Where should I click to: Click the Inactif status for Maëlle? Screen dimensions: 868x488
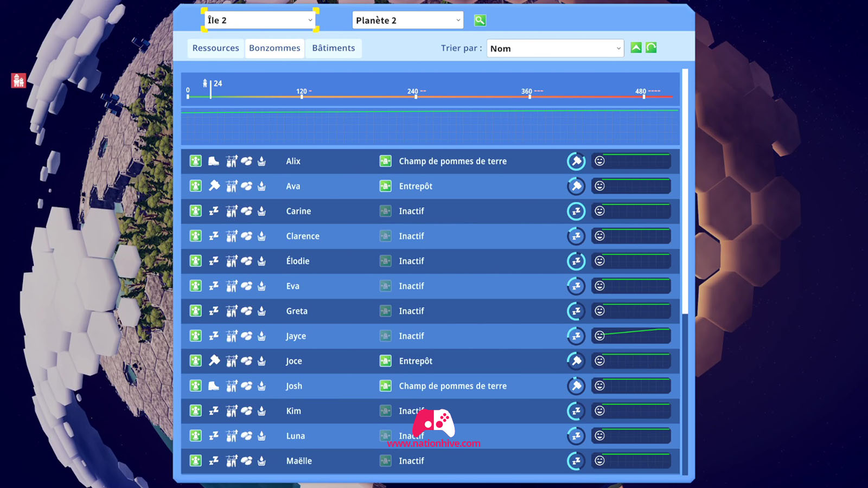pos(411,460)
